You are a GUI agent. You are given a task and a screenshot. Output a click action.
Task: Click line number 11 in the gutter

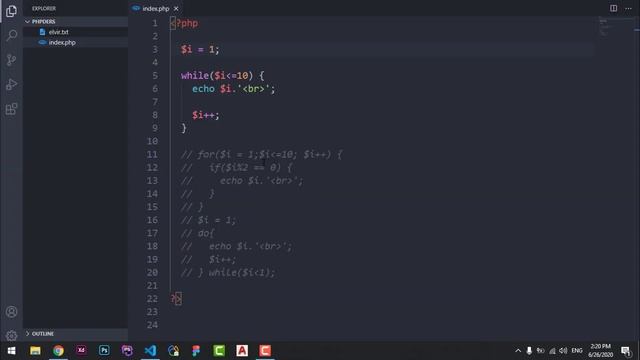(152, 154)
